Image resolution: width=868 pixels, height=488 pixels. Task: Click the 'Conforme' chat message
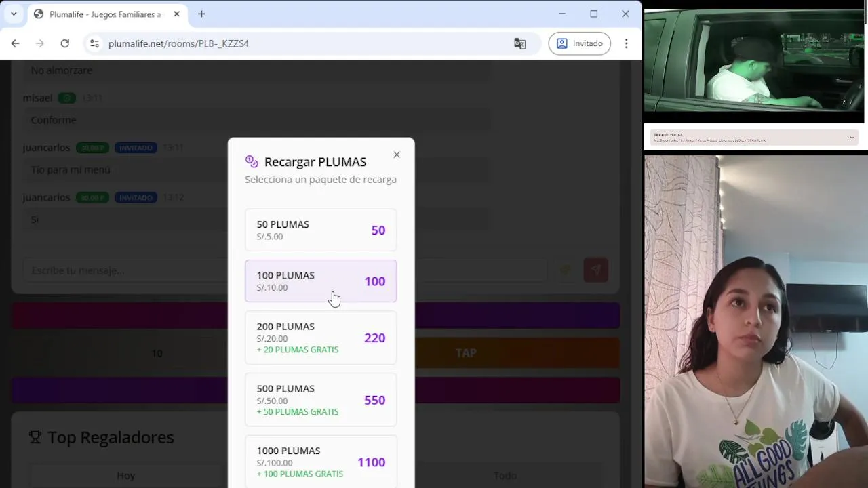[x=54, y=120]
